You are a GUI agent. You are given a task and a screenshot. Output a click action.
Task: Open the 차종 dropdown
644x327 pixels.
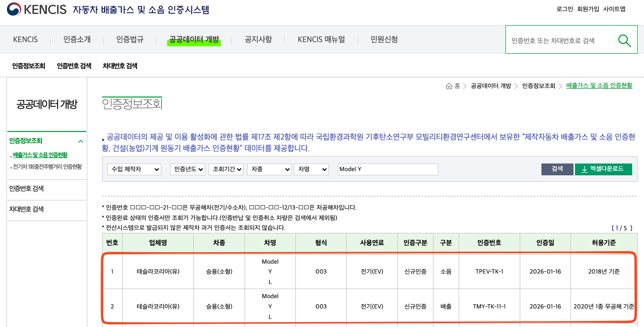[269, 169]
